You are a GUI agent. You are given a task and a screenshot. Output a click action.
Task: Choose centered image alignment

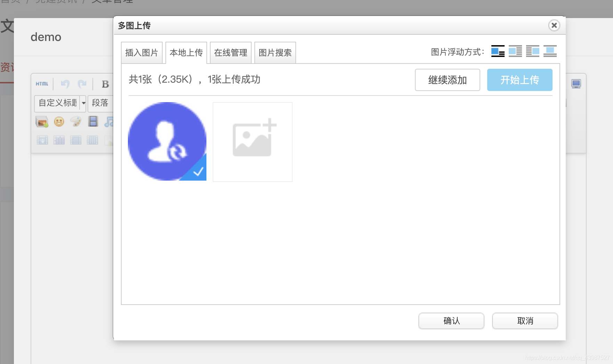click(550, 51)
